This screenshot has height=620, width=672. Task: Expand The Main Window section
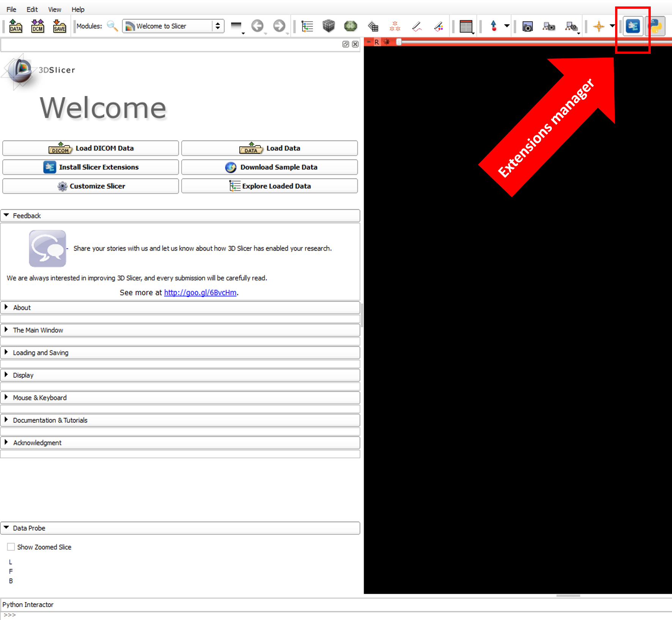coord(180,330)
